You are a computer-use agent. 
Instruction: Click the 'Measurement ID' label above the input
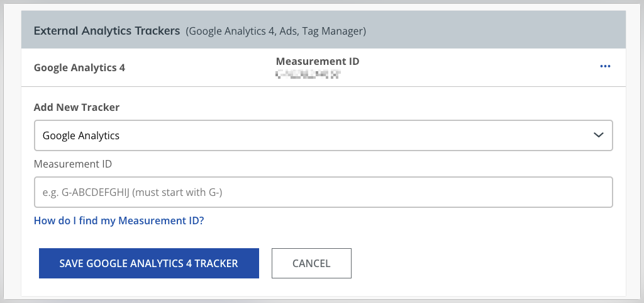click(73, 164)
